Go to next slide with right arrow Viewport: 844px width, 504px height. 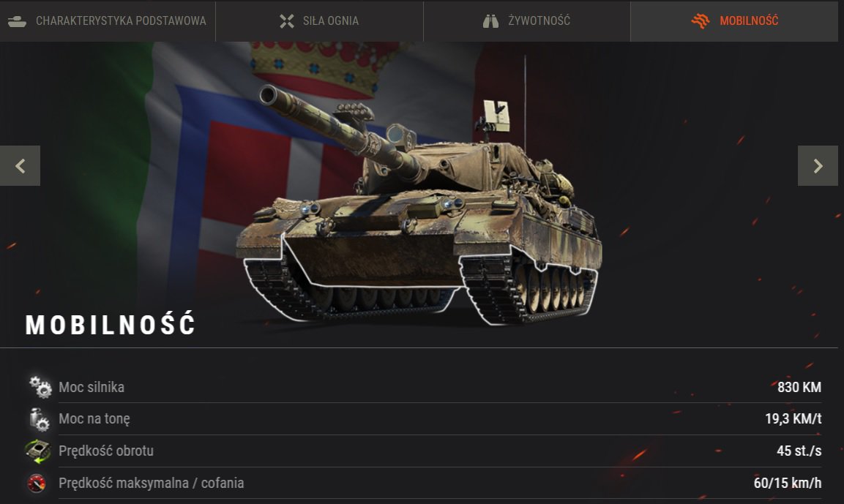818,165
